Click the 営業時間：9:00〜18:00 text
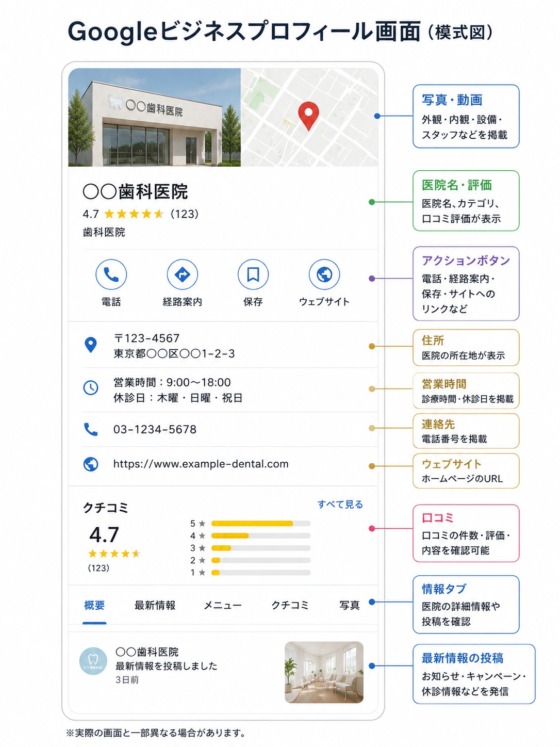This screenshot has height=747, width=560. pos(172,382)
